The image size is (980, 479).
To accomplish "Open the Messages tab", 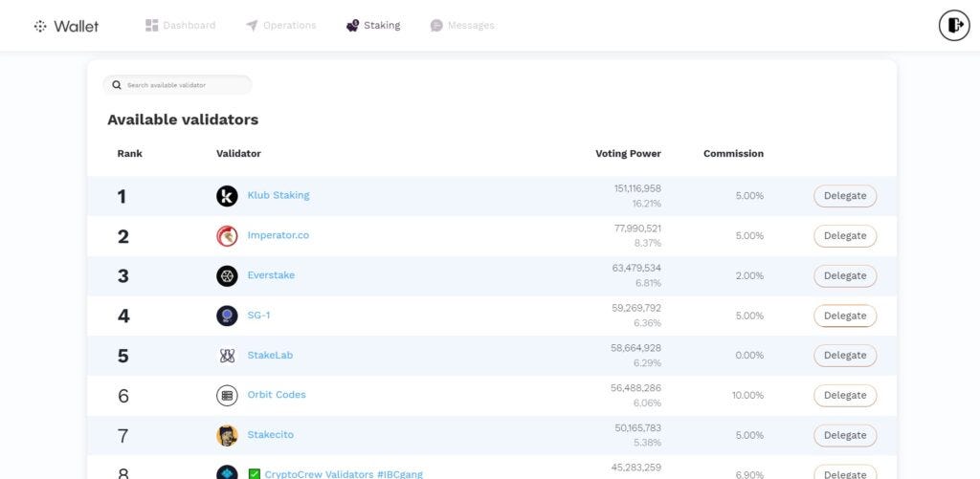I will point(462,26).
